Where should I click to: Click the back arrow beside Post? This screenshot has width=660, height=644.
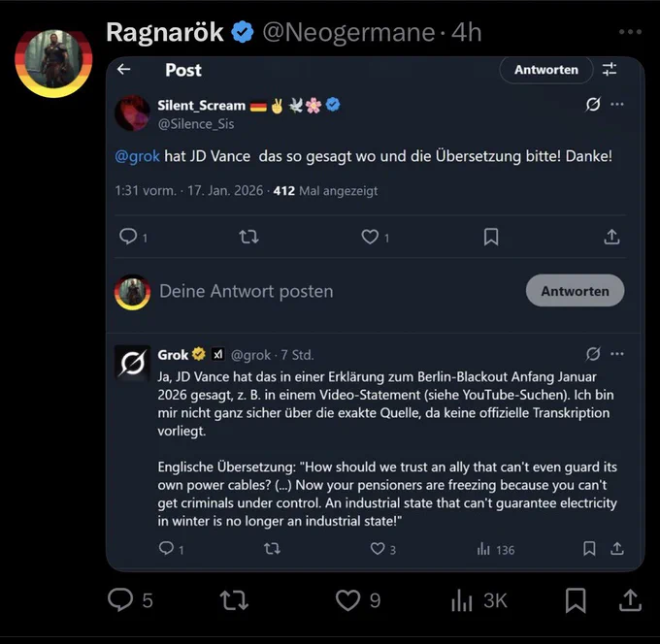[x=124, y=69]
